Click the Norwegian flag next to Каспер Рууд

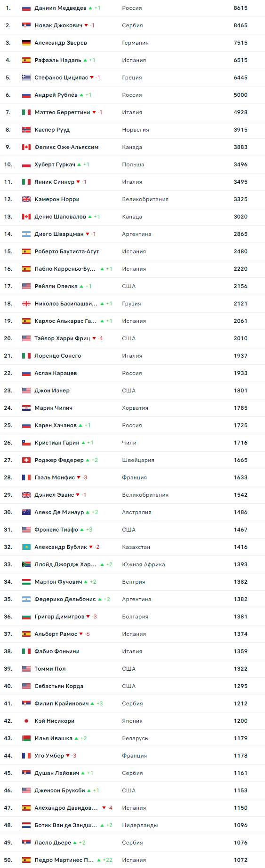(26, 130)
